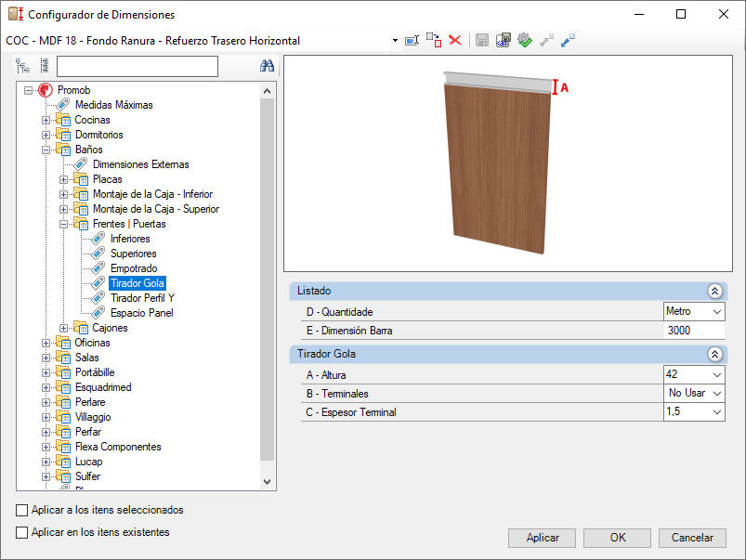Image resolution: width=746 pixels, height=560 pixels.
Task: Select Superiores tree item
Action: [x=134, y=254]
